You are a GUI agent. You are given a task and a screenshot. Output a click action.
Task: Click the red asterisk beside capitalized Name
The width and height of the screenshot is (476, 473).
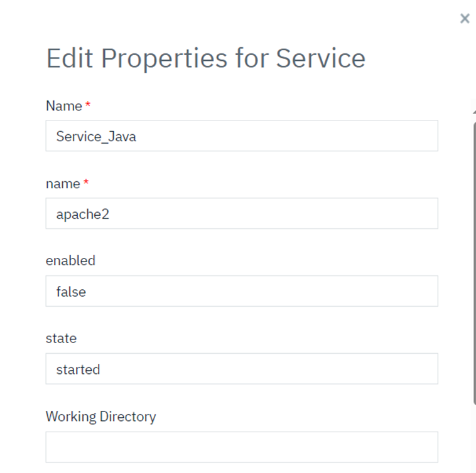(x=88, y=105)
